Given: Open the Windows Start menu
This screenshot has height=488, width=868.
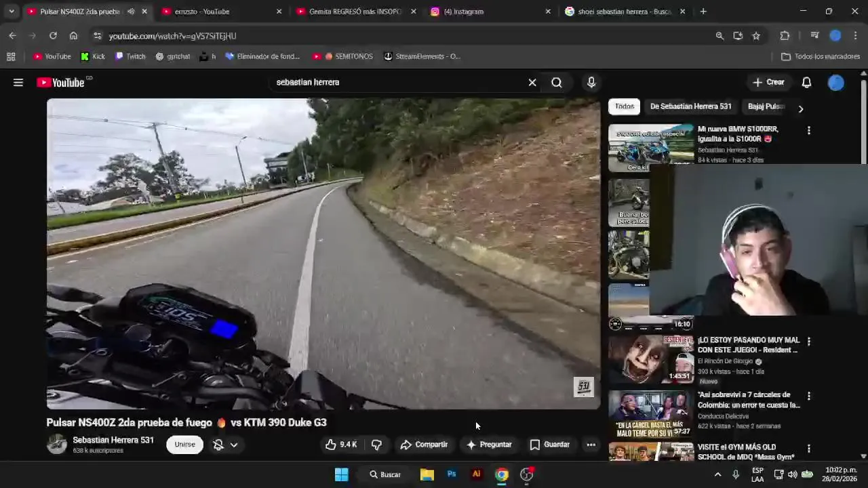Looking at the screenshot, I should tap(342, 474).
